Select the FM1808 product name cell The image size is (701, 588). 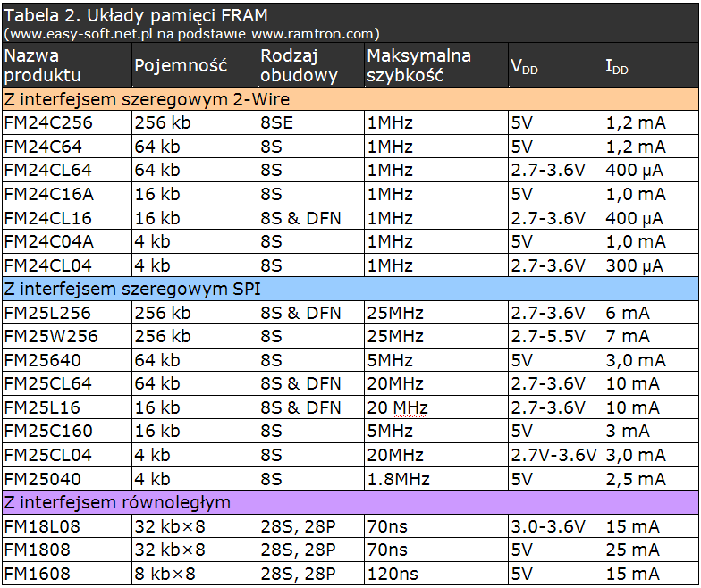click(66, 550)
